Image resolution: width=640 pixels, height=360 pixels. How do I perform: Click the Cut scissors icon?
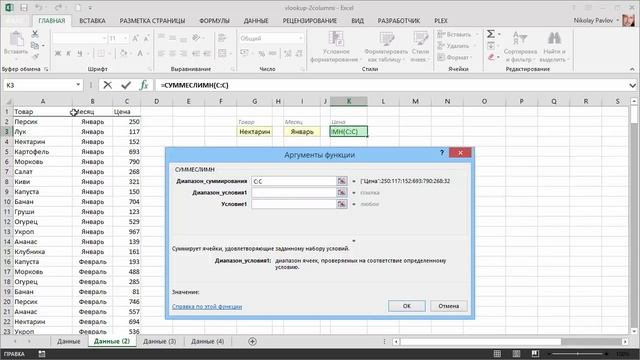[35, 34]
